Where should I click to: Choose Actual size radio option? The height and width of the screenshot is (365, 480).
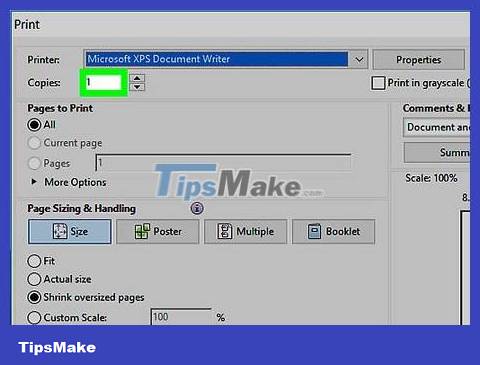pyautogui.click(x=34, y=279)
